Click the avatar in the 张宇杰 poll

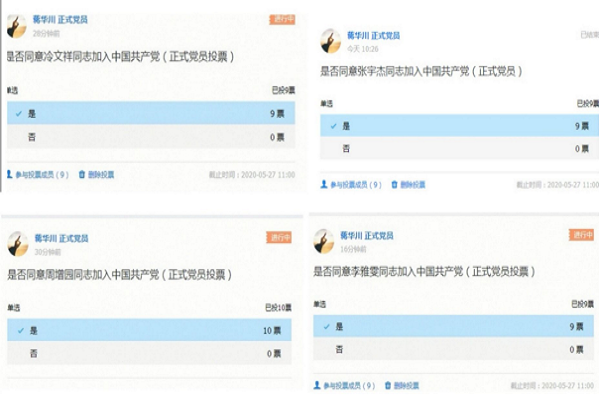point(331,41)
